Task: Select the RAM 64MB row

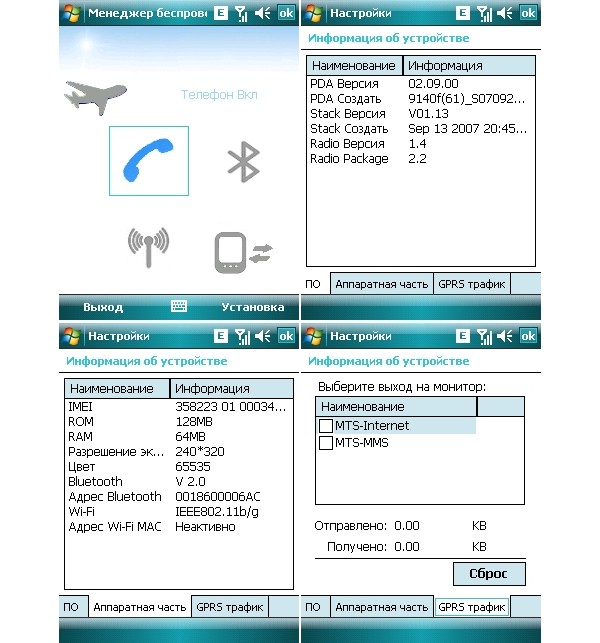Action: tap(179, 437)
